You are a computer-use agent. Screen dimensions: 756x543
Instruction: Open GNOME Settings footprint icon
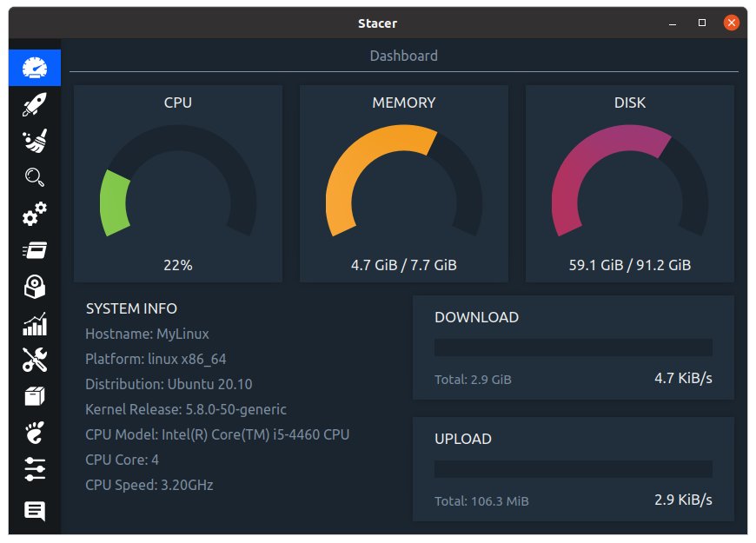[35, 433]
